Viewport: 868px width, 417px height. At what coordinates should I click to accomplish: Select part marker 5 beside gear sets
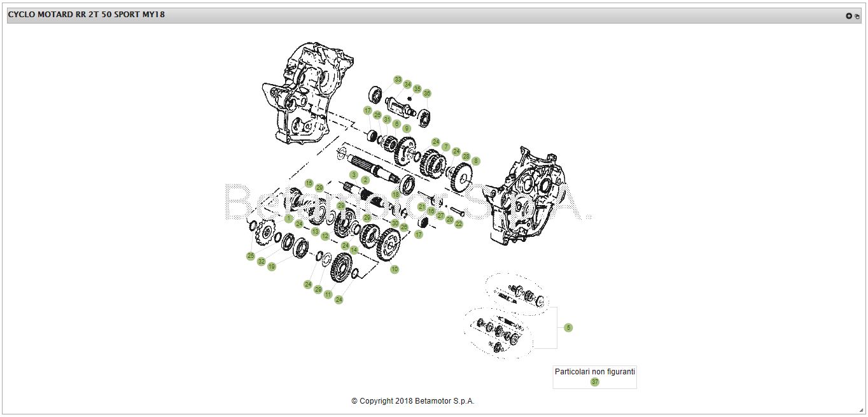click(x=568, y=327)
